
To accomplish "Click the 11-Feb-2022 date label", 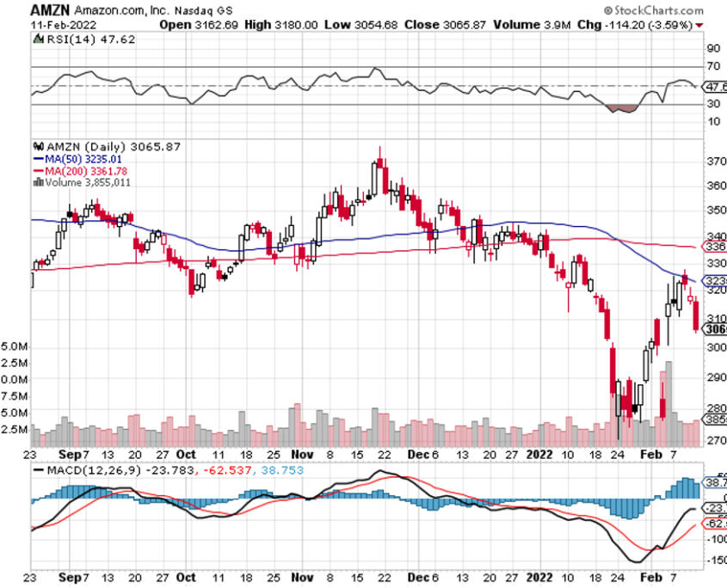I will [x=64, y=25].
